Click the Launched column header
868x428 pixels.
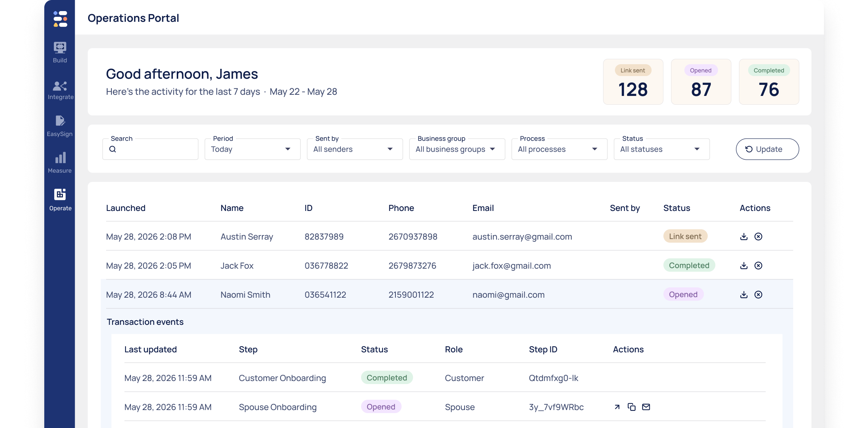tap(126, 208)
